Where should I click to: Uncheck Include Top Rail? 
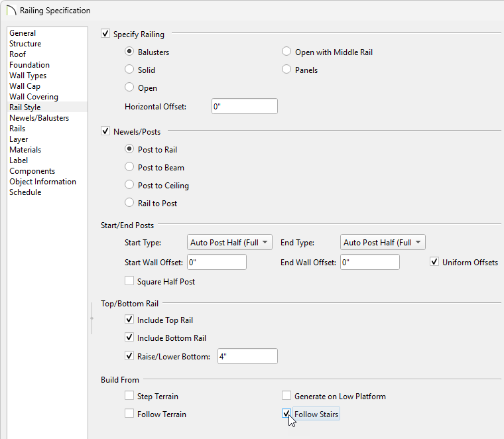[x=129, y=320]
